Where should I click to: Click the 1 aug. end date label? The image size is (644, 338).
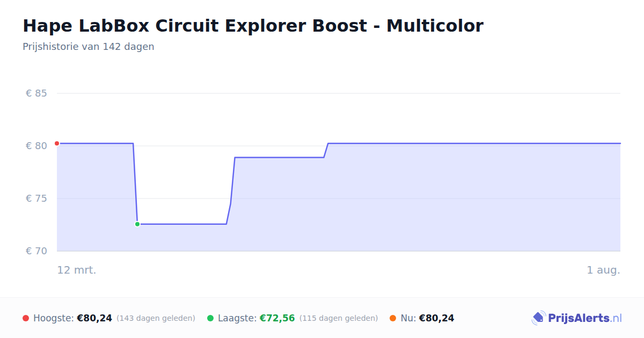(x=603, y=270)
